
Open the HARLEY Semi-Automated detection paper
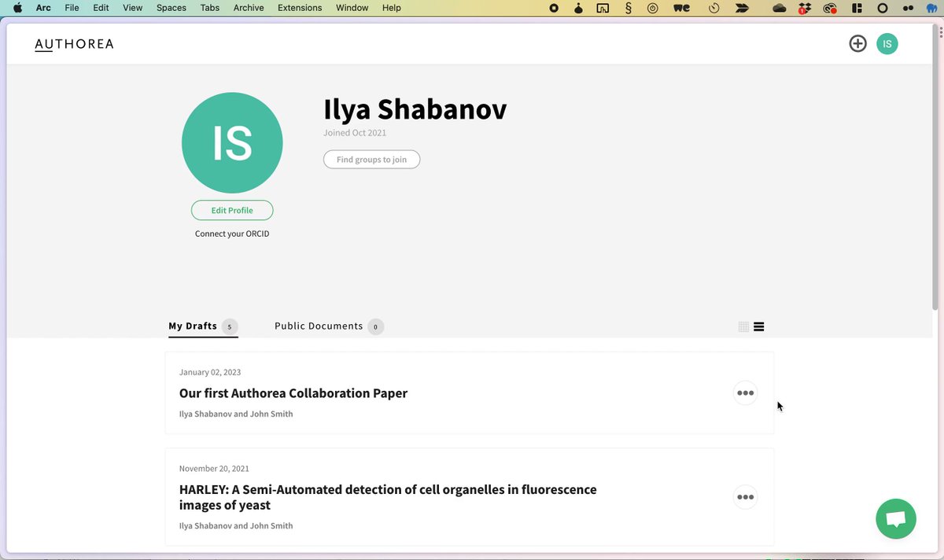(x=388, y=497)
